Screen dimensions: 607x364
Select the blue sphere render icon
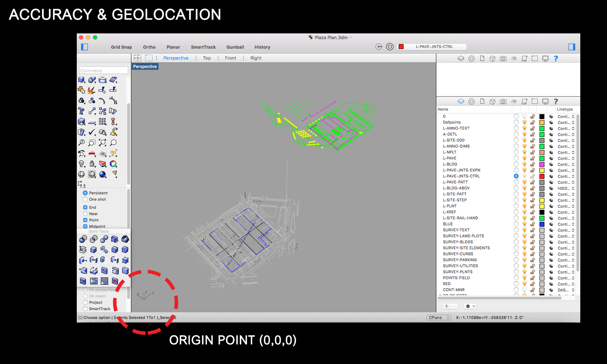[103, 174]
